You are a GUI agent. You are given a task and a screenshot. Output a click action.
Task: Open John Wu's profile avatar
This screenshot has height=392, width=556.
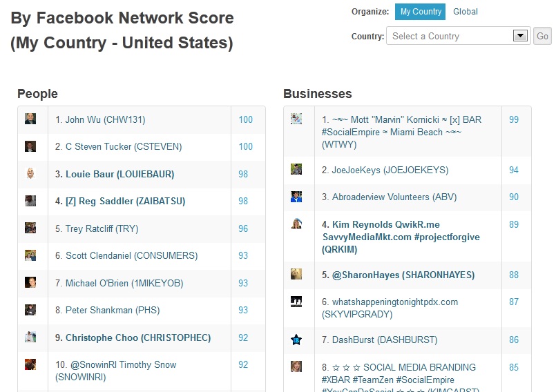coord(30,119)
